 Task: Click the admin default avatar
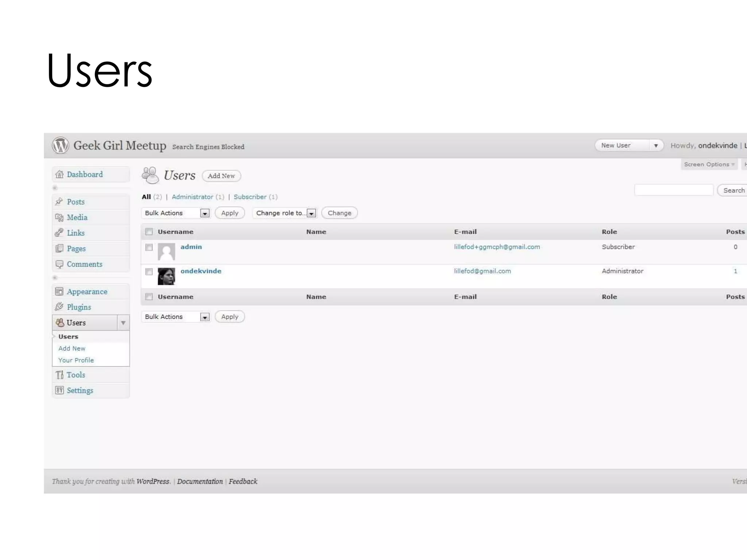click(x=166, y=252)
